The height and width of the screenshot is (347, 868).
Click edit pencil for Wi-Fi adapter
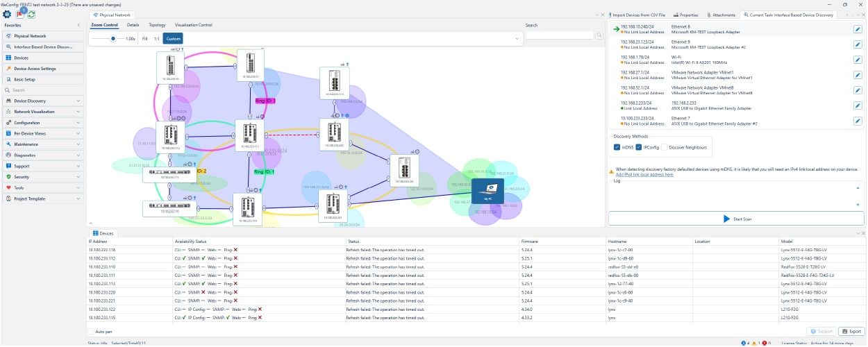pyautogui.click(x=858, y=60)
